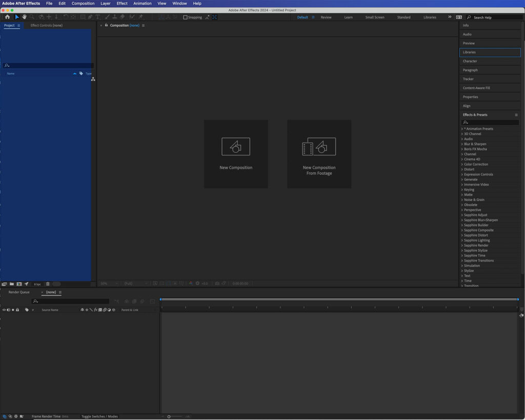This screenshot has height=420, width=525.
Task: Click the sync settings icon near Search Help
Action: pos(459,17)
